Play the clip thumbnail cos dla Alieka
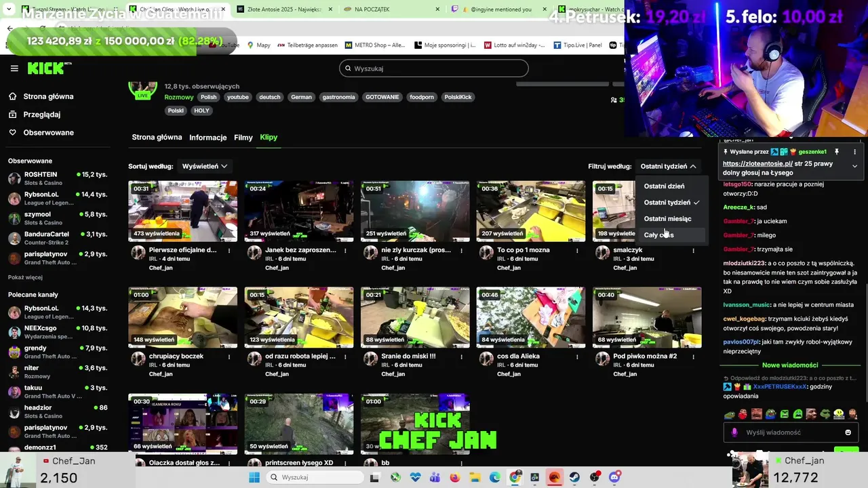868x488 pixels. coord(531,318)
